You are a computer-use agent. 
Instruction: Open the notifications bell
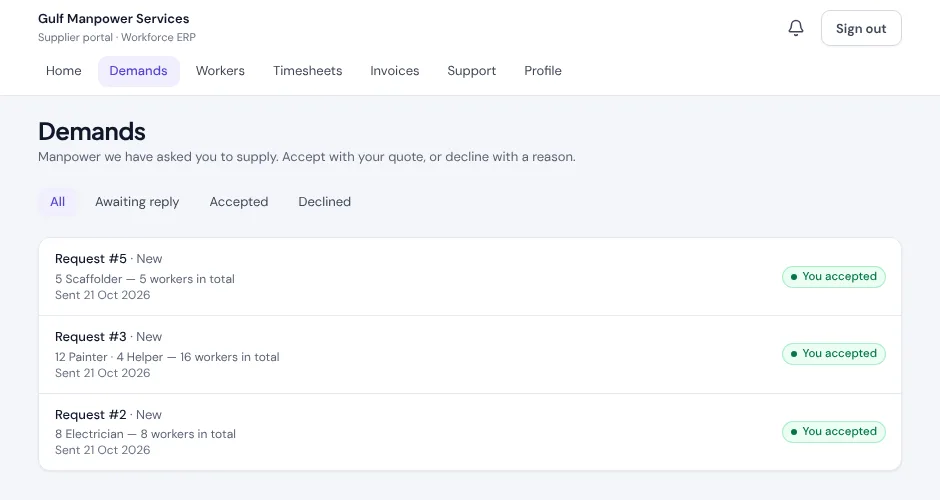pos(796,28)
